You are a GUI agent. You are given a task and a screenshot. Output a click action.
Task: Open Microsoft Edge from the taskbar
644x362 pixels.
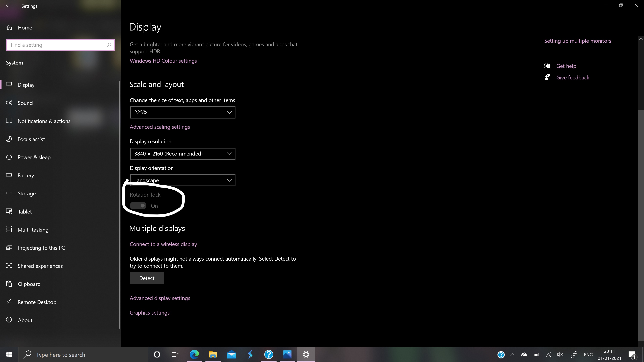194,354
